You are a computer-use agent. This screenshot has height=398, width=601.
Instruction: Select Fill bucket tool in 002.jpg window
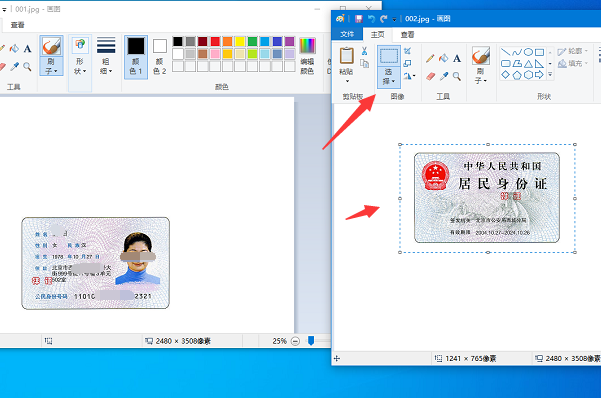pyautogui.click(x=443, y=58)
